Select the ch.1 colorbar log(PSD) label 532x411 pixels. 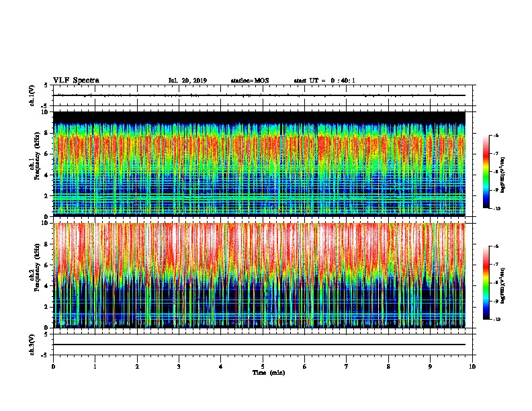pyautogui.click(x=502, y=175)
